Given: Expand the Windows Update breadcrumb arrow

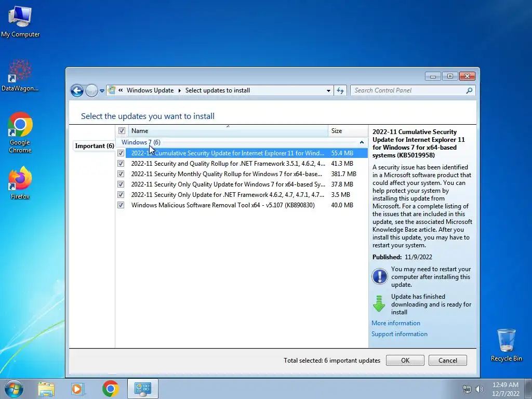Looking at the screenshot, I should coord(179,90).
